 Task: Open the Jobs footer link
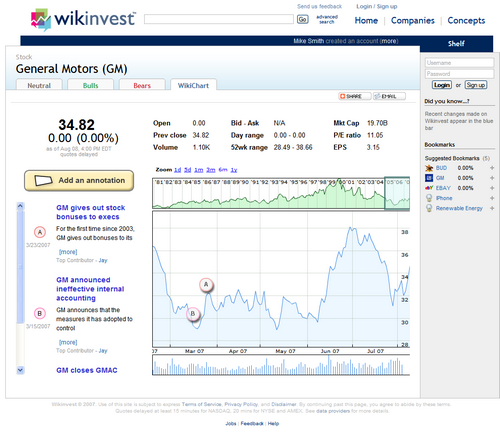point(231,424)
